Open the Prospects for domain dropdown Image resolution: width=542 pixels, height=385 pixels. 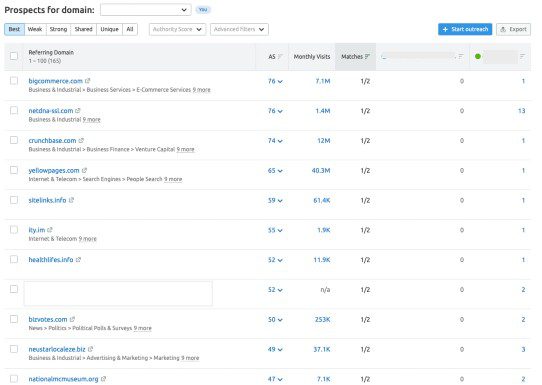(146, 10)
